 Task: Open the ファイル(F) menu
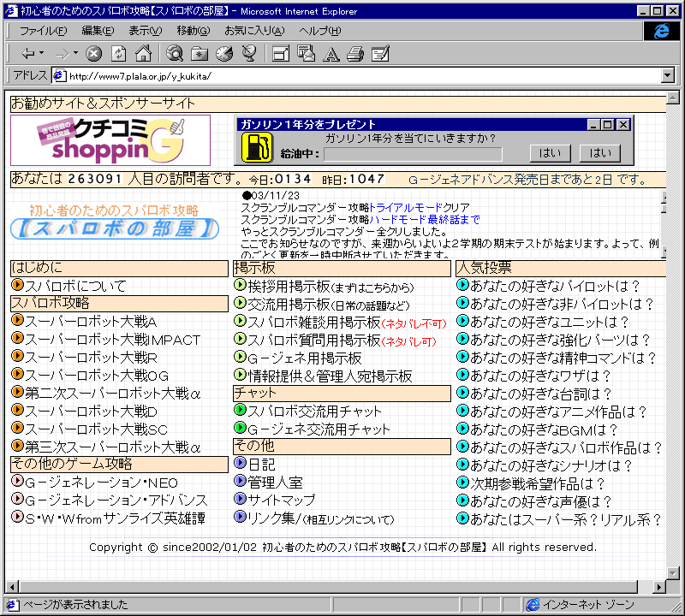click(44, 31)
